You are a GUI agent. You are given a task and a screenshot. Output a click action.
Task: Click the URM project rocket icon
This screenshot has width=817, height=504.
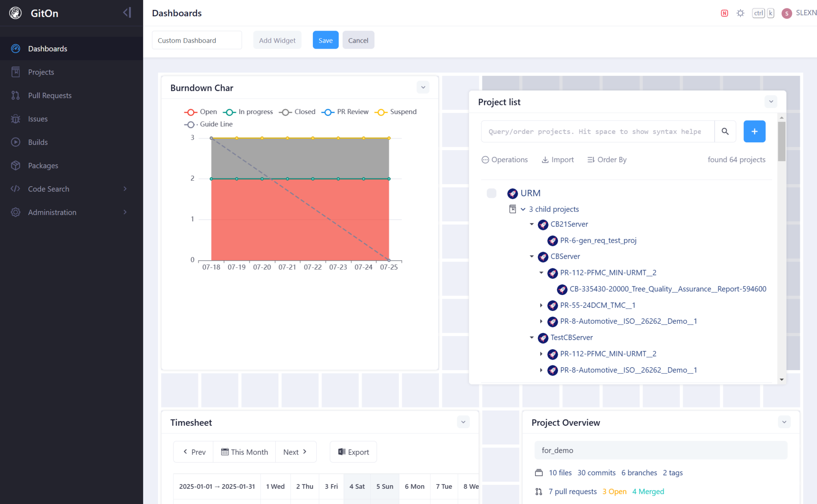(x=512, y=193)
